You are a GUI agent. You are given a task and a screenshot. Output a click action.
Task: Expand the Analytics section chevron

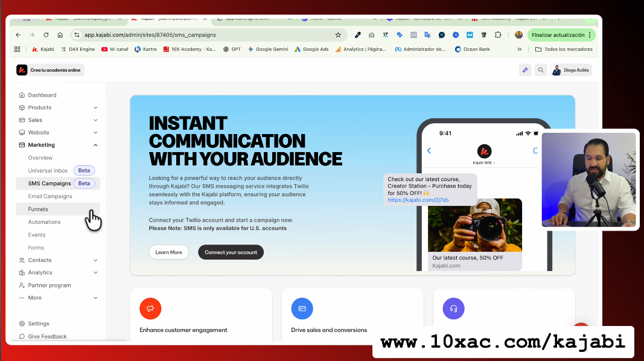tap(95, 273)
